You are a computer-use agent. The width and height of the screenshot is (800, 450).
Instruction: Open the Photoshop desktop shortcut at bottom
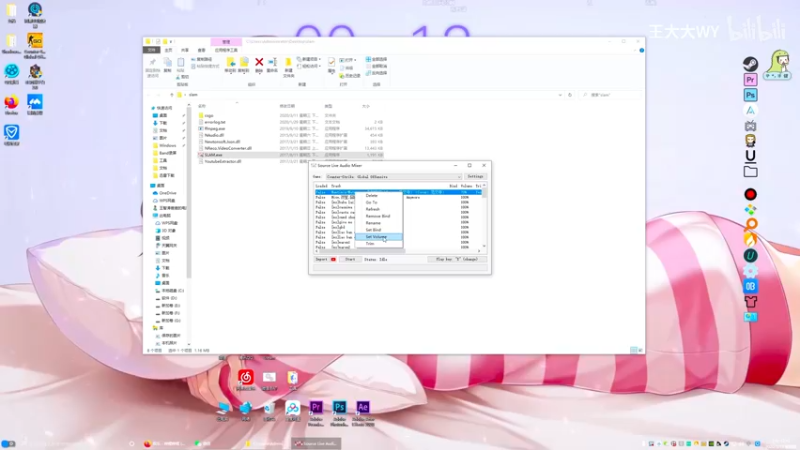(x=339, y=408)
